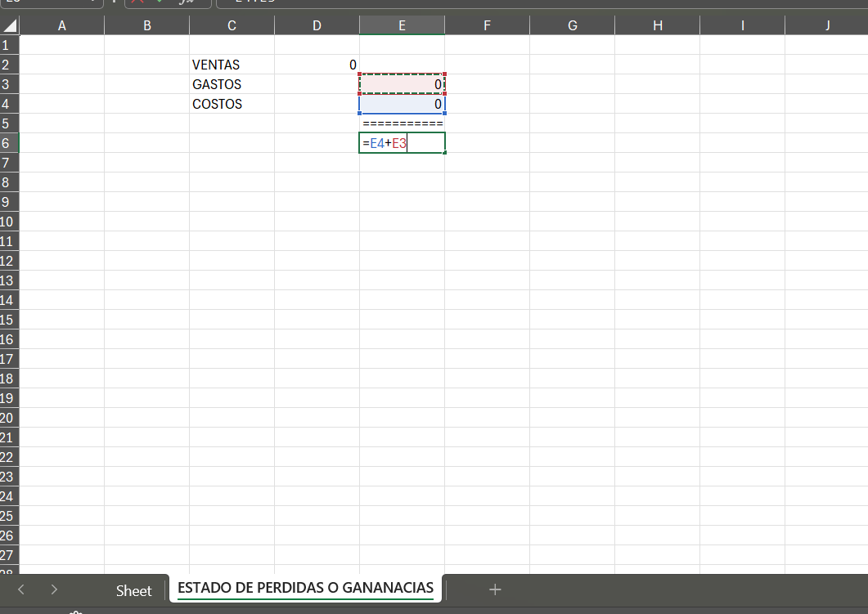Select row 9 header
Image resolution: width=868 pixels, height=614 pixels.
pos(10,202)
